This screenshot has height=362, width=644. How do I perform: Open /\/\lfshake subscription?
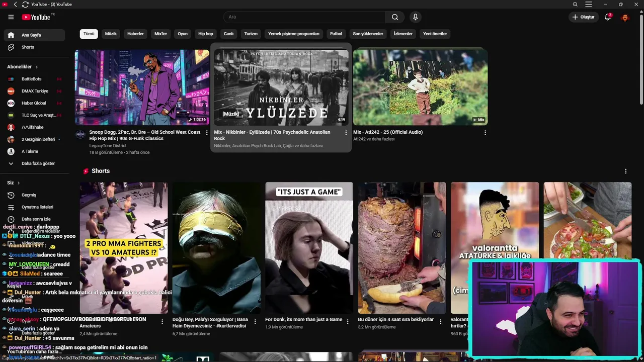click(x=35, y=127)
